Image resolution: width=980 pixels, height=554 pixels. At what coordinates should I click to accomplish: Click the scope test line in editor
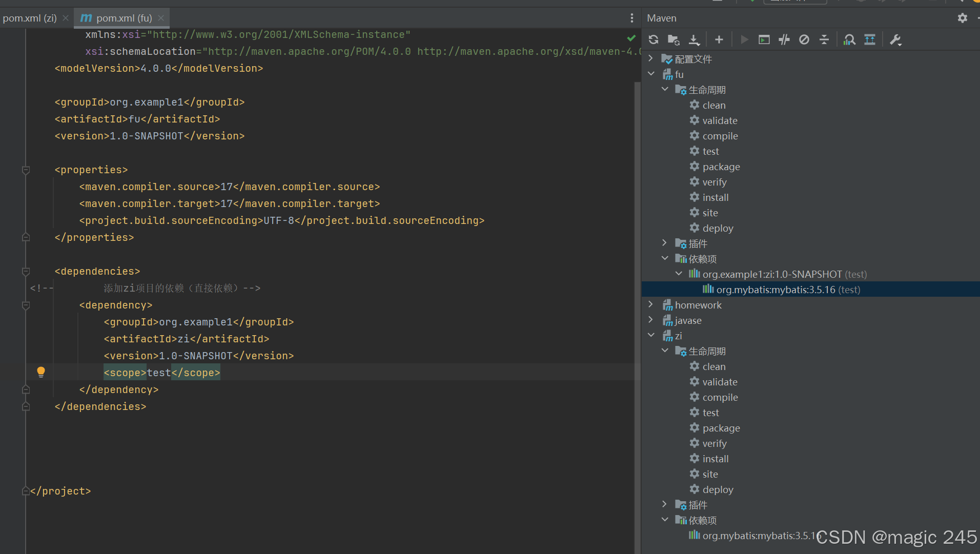[162, 373]
